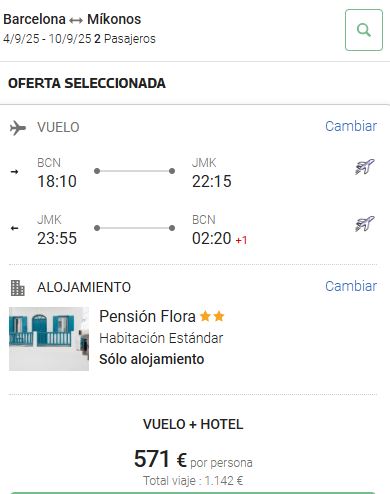Click the 571 € por persona price
The width and height of the screenshot is (390, 494).
(193, 459)
